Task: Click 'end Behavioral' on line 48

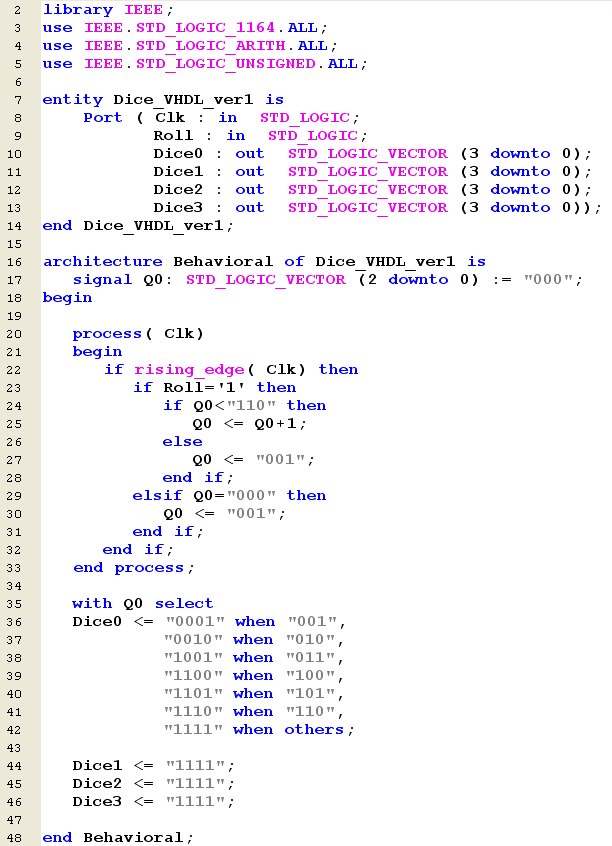Action: 113,837
